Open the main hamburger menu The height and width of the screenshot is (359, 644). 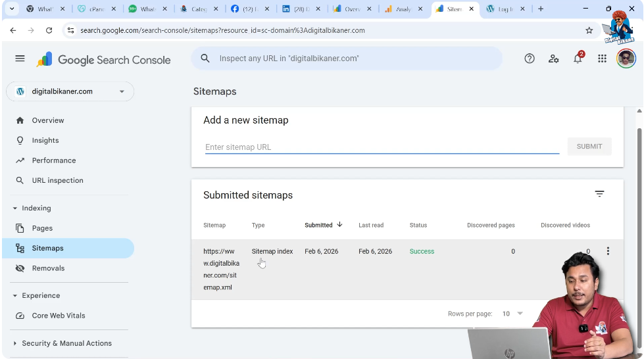20,59
